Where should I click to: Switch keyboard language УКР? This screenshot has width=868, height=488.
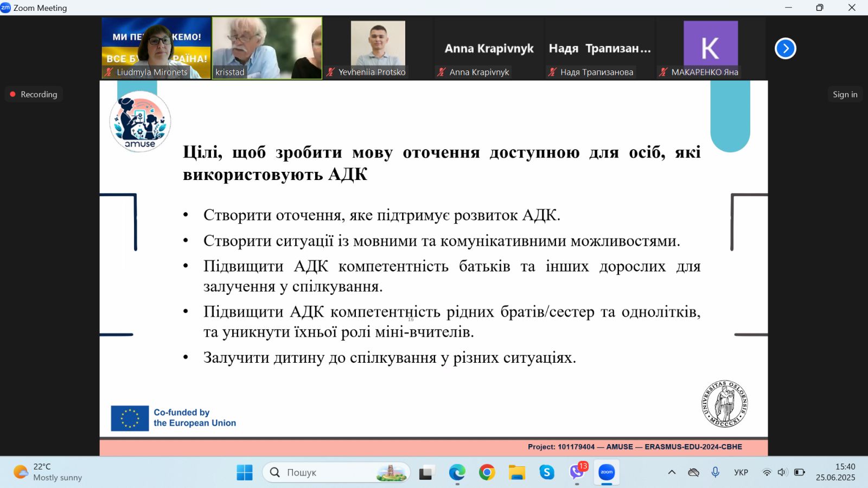(741, 472)
